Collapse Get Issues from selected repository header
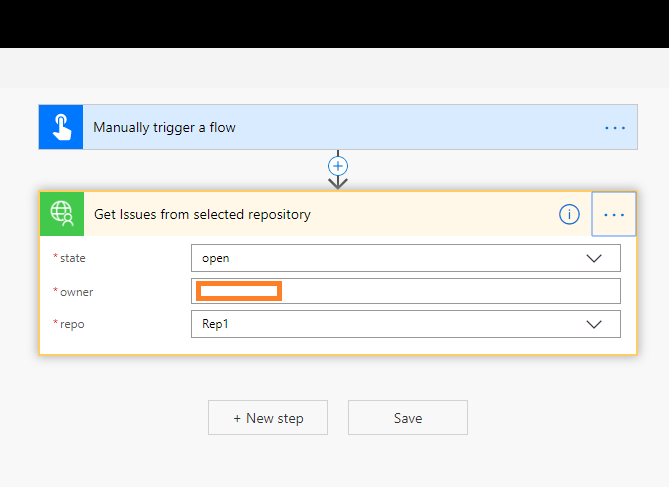 click(202, 214)
